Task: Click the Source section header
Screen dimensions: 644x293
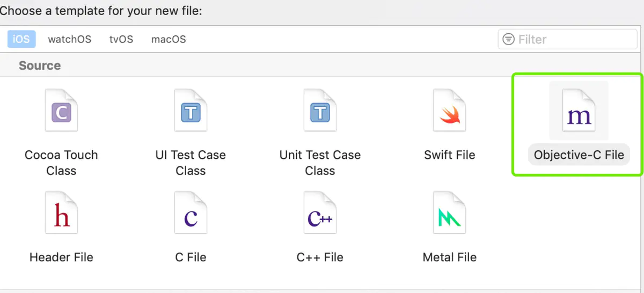Action: click(40, 65)
